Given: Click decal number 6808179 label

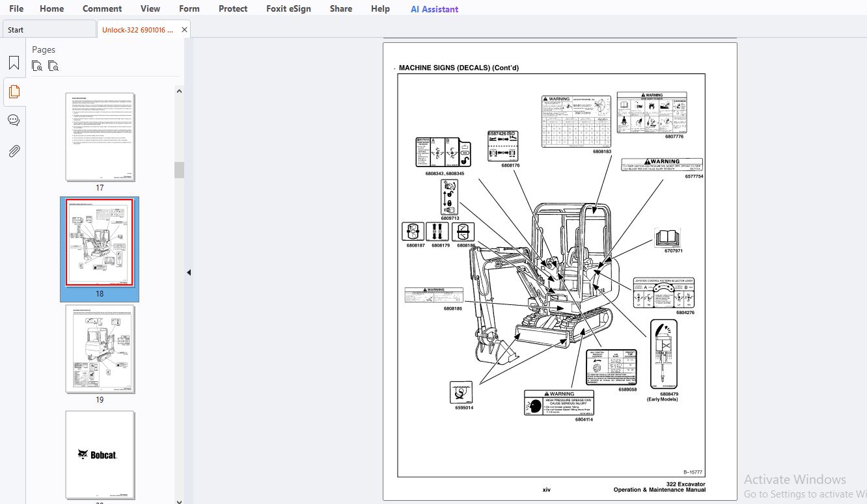Looking at the screenshot, I should (x=441, y=245).
